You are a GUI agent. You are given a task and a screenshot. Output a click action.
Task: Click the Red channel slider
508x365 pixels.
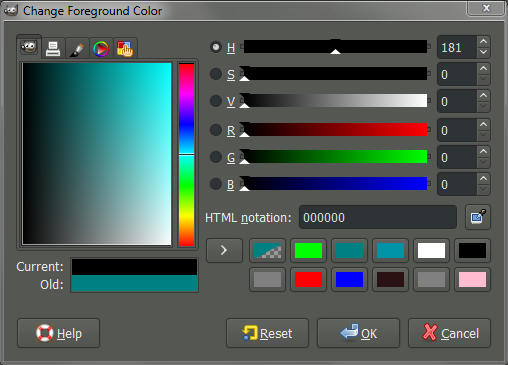coord(335,130)
